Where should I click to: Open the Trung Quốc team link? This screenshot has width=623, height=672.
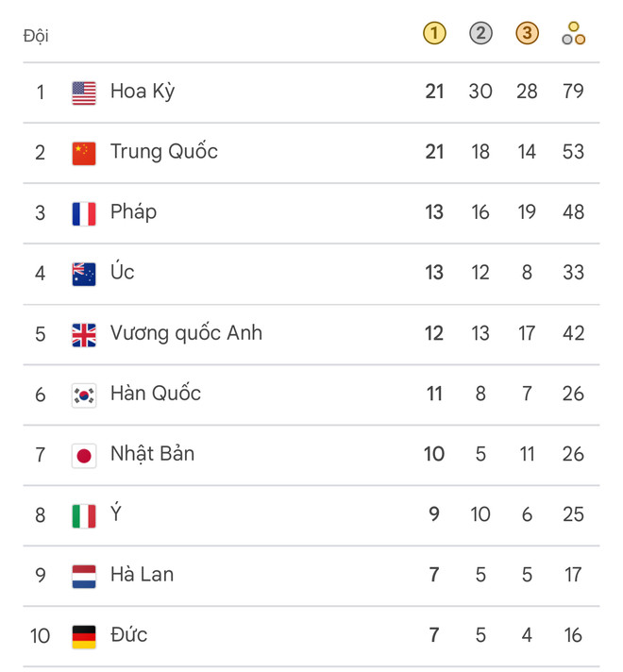click(164, 152)
